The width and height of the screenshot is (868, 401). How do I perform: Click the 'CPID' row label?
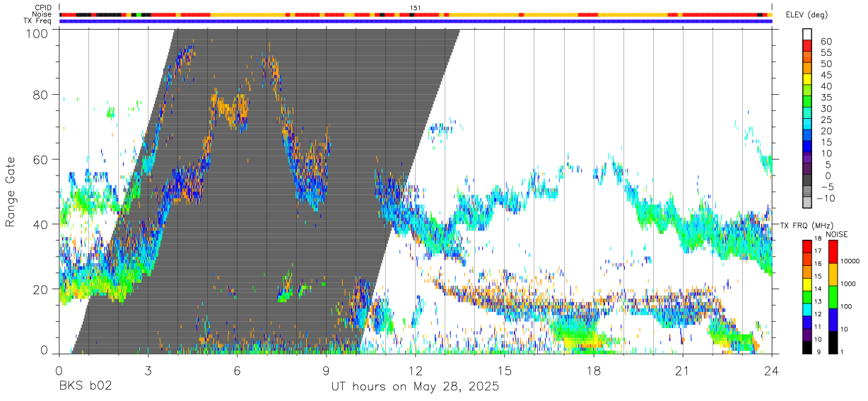42,8
